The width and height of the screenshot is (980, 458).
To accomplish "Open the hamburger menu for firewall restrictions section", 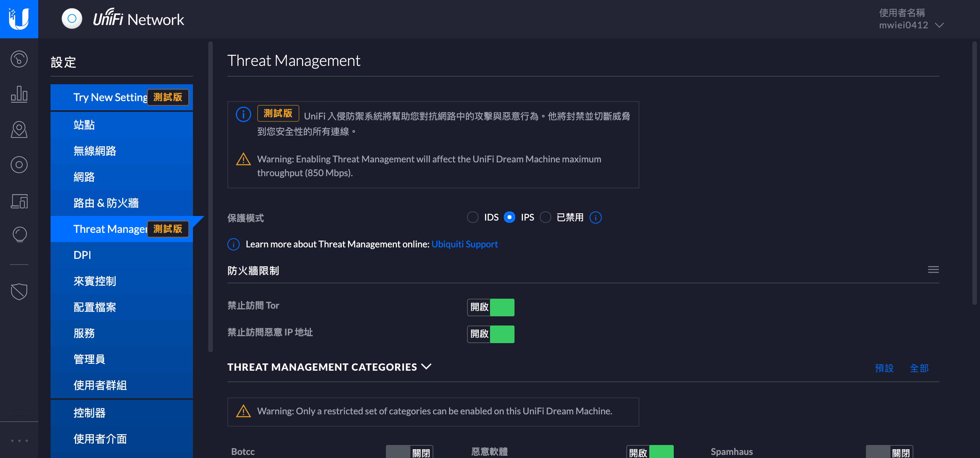I will pos(933,270).
